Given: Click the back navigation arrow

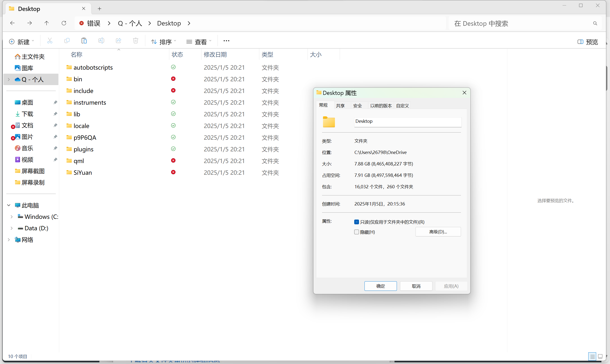Looking at the screenshot, I should [12, 23].
